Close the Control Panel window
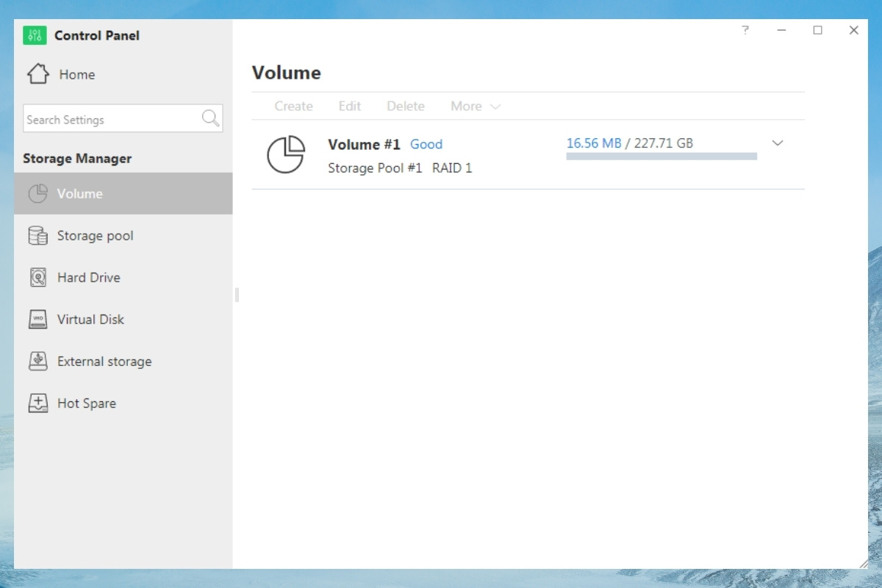This screenshot has height=588, width=882. [x=853, y=30]
